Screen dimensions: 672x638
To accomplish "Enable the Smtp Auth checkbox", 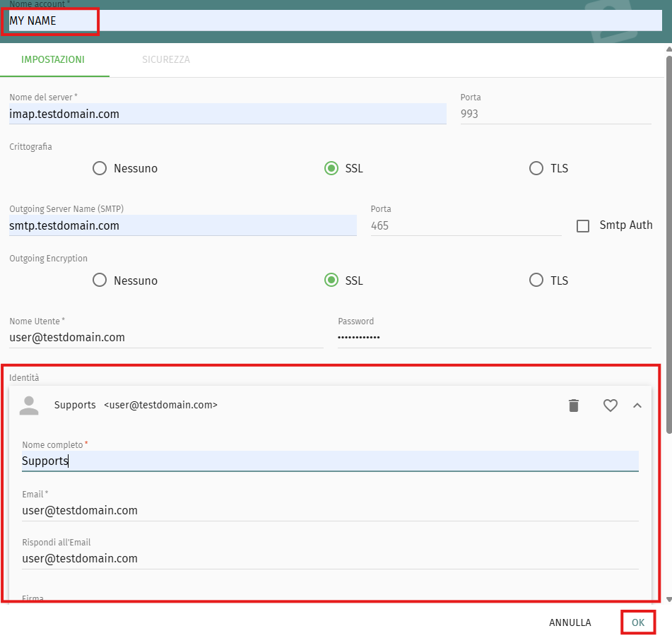I will tap(583, 226).
